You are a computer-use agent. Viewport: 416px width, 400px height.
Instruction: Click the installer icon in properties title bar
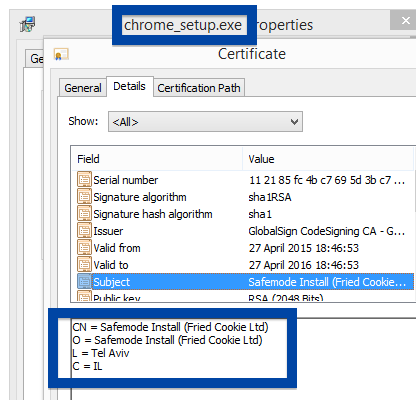(x=27, y=24)
